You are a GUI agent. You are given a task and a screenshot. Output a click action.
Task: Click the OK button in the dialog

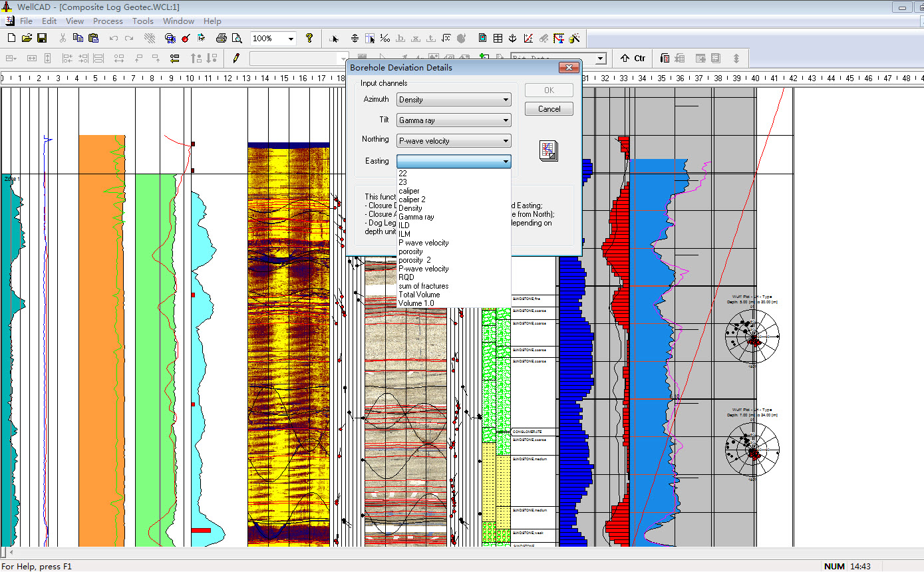[x=549, y=90]
